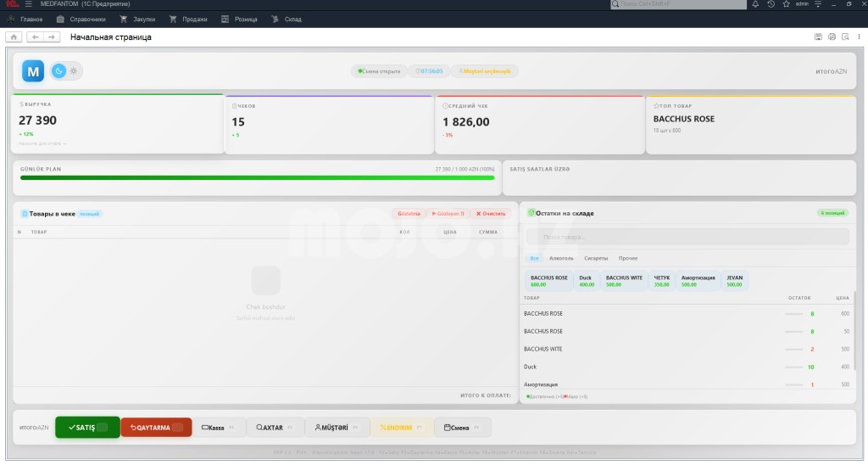
Task: Click the 07:56:05 clock pill
Action: (x=429, y=71)
